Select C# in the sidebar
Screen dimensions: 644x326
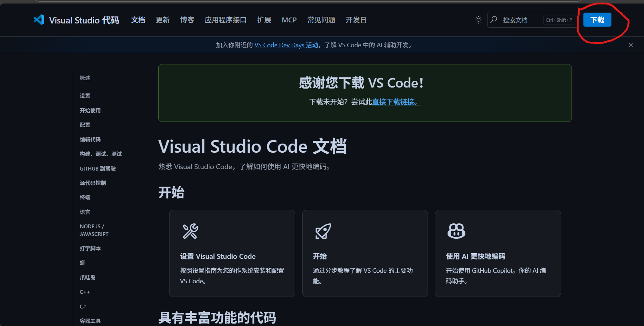(83, 306)
